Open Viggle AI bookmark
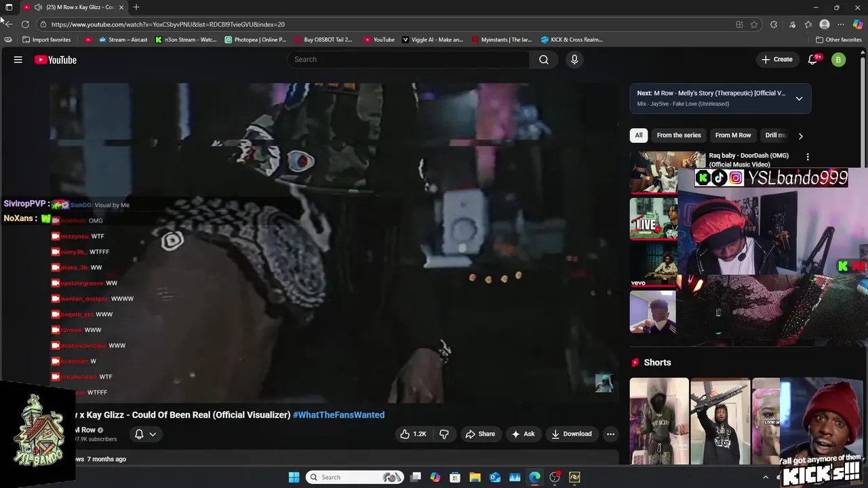 pyautogui.click(x=433, y=39)
